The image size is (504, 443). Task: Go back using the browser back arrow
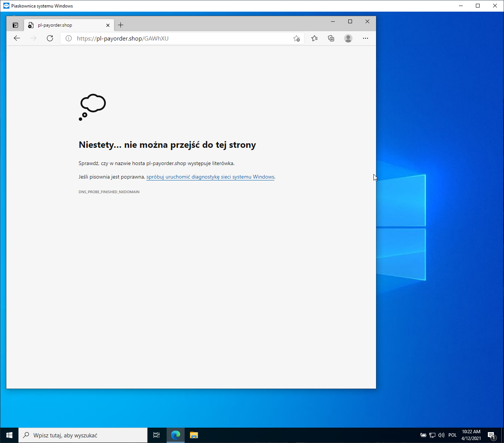click(x=17, y=38)
